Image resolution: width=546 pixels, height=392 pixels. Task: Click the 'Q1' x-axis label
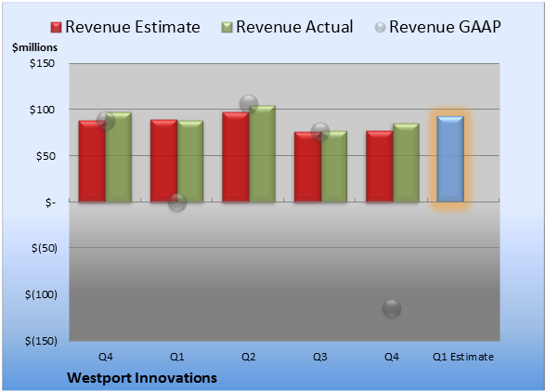[176, 357]
